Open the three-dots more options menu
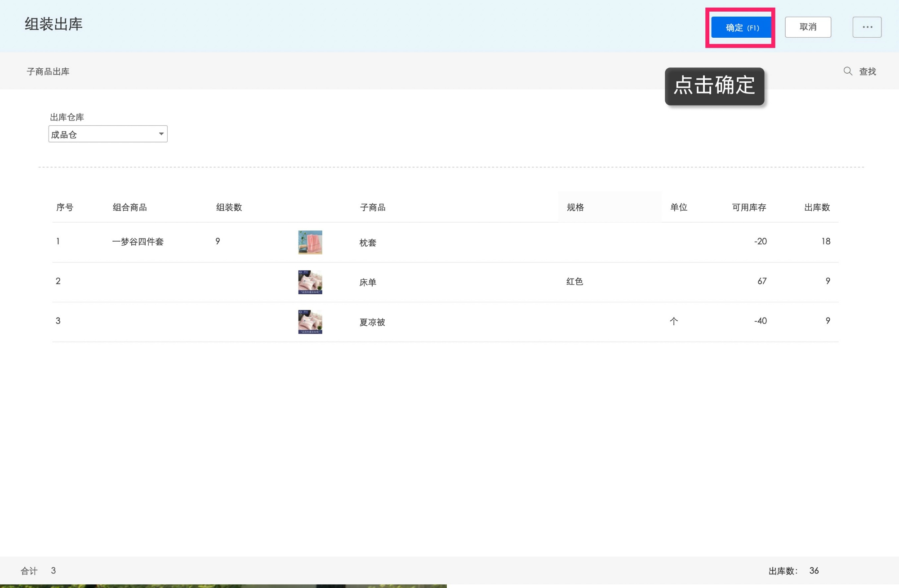899x588 pixels. coord(867,27)
